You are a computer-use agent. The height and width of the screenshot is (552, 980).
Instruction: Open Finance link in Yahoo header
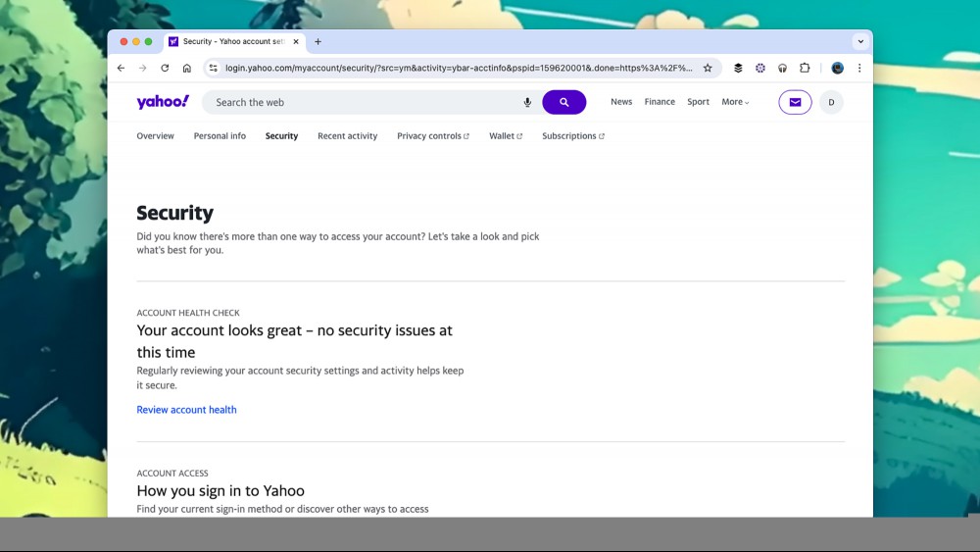click(x=660, y=102)
